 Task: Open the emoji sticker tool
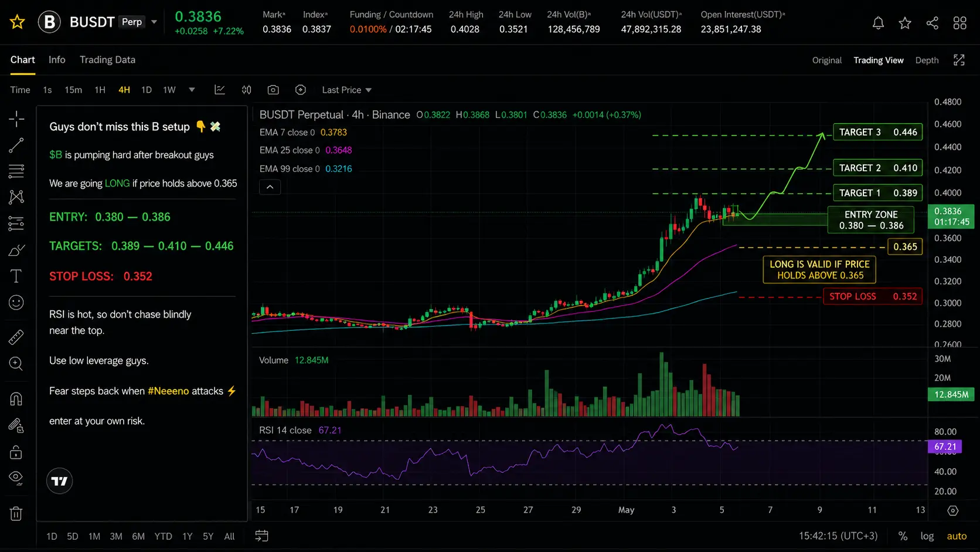pos(16,303)
